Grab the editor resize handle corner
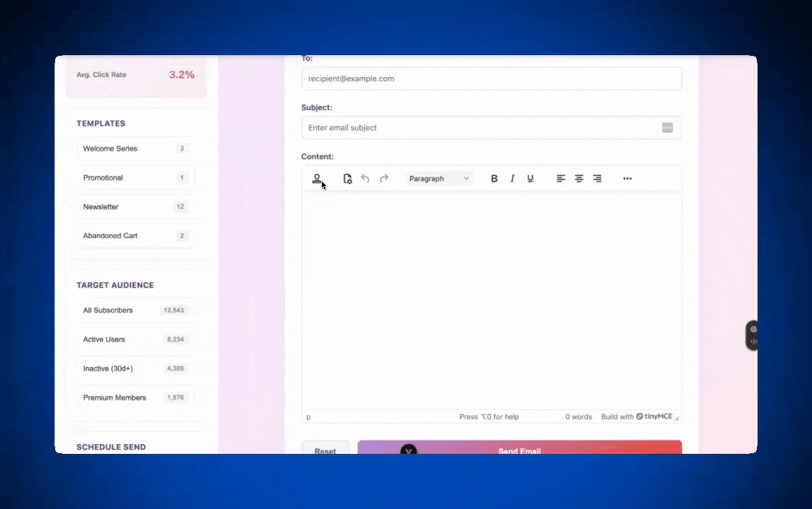812x509 pixels. coord(677,417)
